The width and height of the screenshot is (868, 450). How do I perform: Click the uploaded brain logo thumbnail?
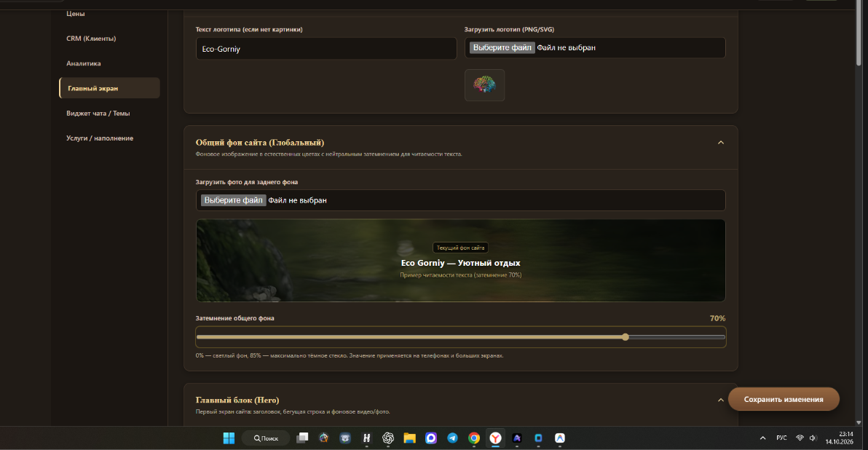point(484,84)
